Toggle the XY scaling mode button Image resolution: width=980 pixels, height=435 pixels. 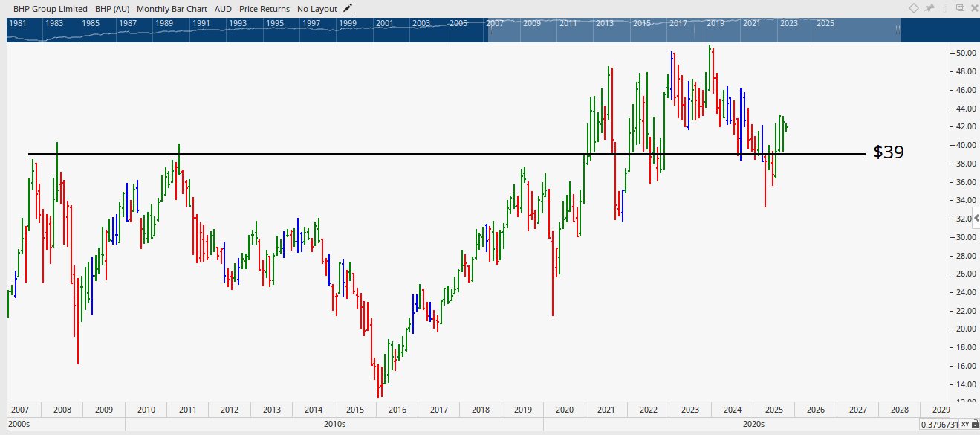(964, 424)
